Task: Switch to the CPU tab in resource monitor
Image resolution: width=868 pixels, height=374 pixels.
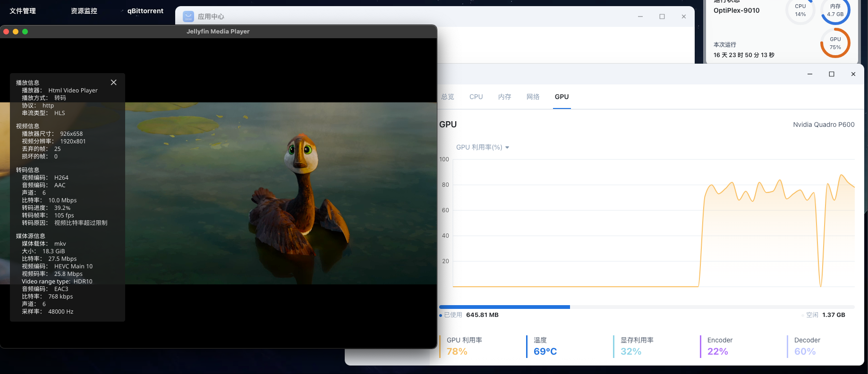Action: (x=476, y=97)
